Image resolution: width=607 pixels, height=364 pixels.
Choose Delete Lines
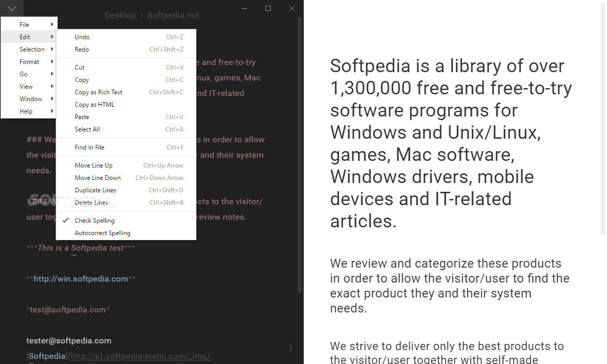point(126,202)
